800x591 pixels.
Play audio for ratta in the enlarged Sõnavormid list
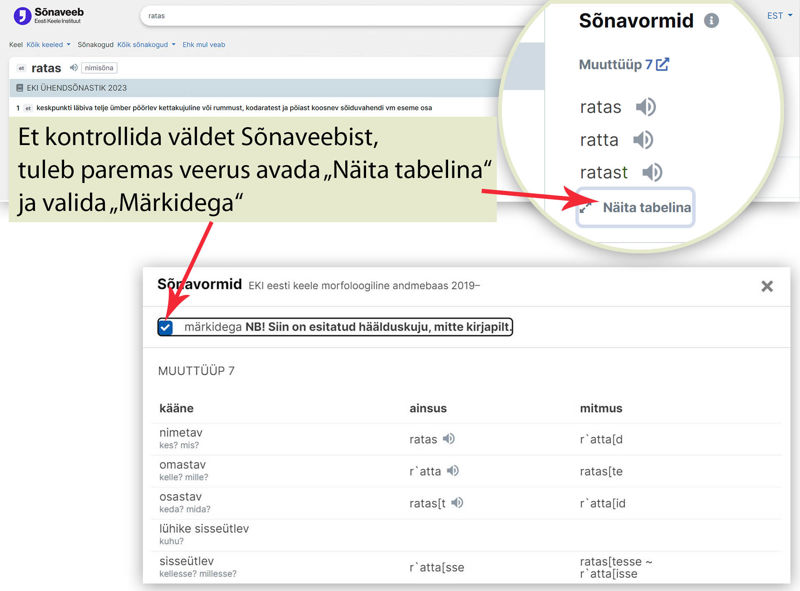click(x=643, y=140)
